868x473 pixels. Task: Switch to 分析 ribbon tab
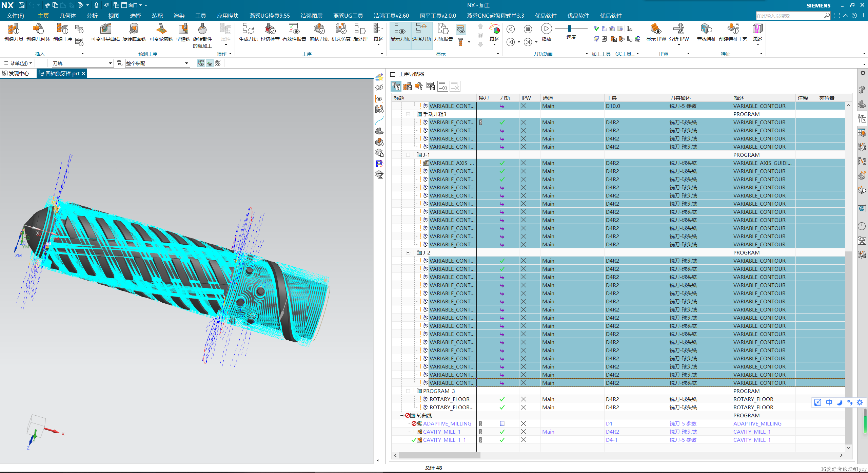point(92,16)
